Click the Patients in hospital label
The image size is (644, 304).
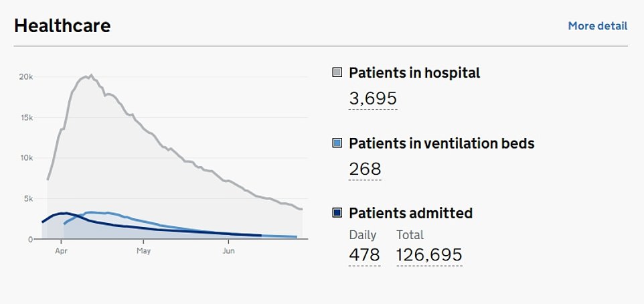pos(414,72)
